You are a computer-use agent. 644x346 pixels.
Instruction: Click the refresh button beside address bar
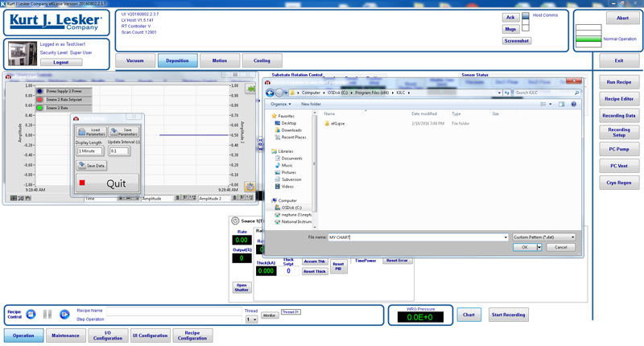click(x=507, y=93)
